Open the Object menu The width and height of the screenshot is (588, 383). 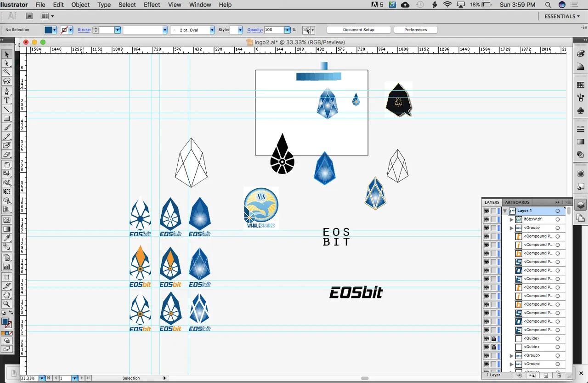(x=80, y=5)
